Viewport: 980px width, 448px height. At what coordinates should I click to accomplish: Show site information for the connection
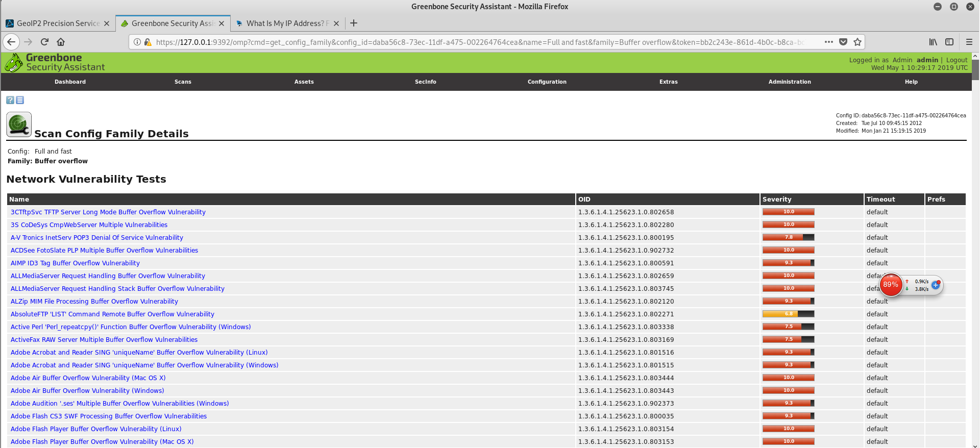tap(137, 42)
